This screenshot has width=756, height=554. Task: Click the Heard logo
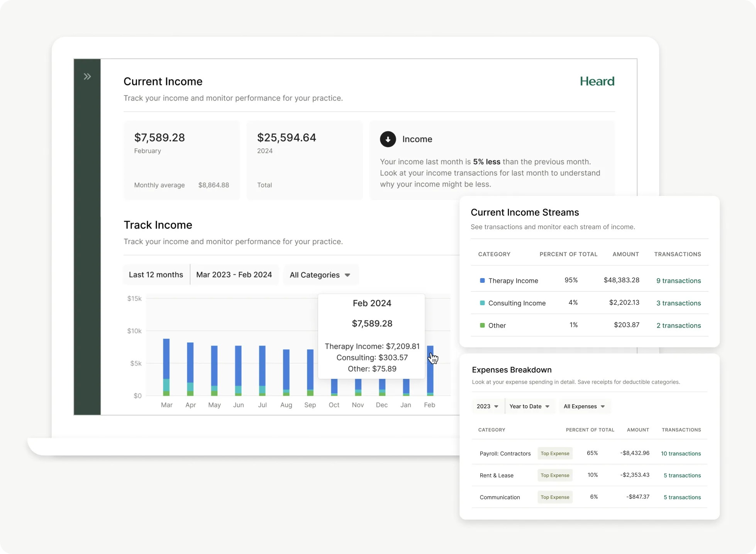pos(597,81)
